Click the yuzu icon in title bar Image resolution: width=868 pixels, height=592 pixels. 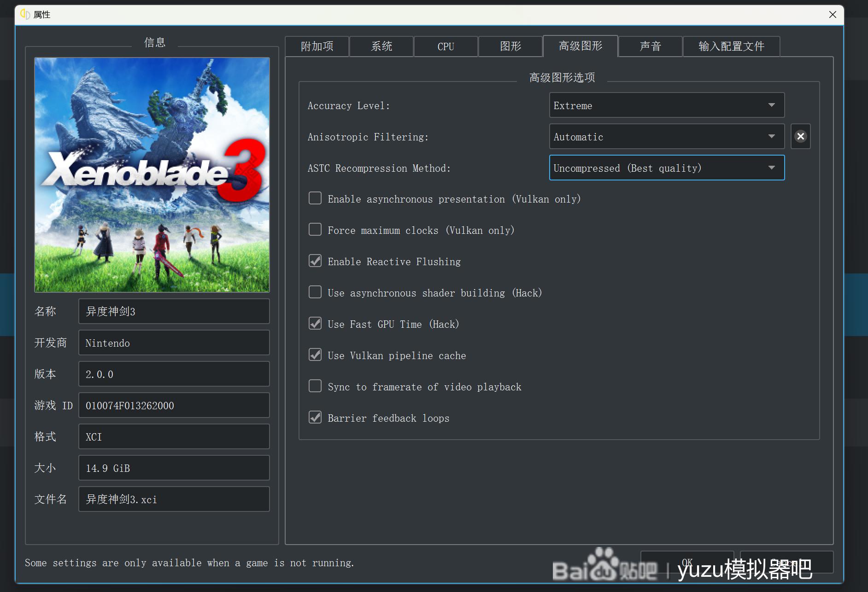25,15
